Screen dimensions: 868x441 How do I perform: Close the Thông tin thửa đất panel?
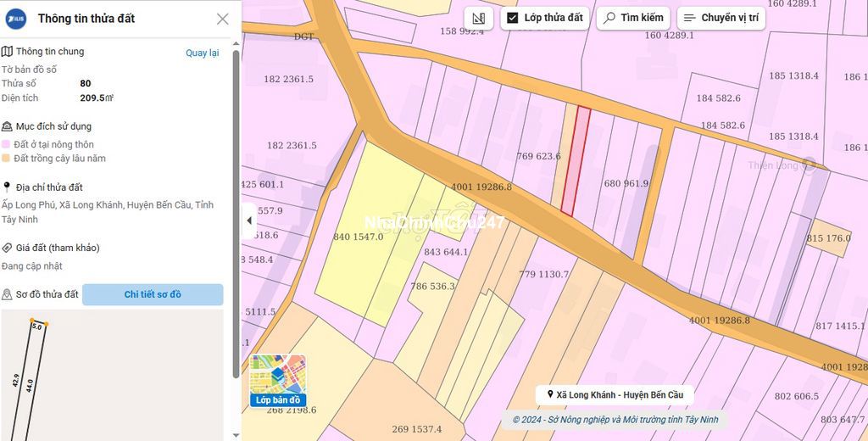222,19
